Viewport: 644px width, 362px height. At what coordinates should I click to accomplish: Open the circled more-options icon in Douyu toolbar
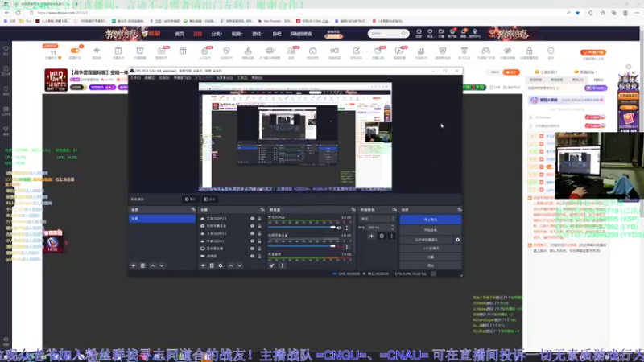[551, 51]
